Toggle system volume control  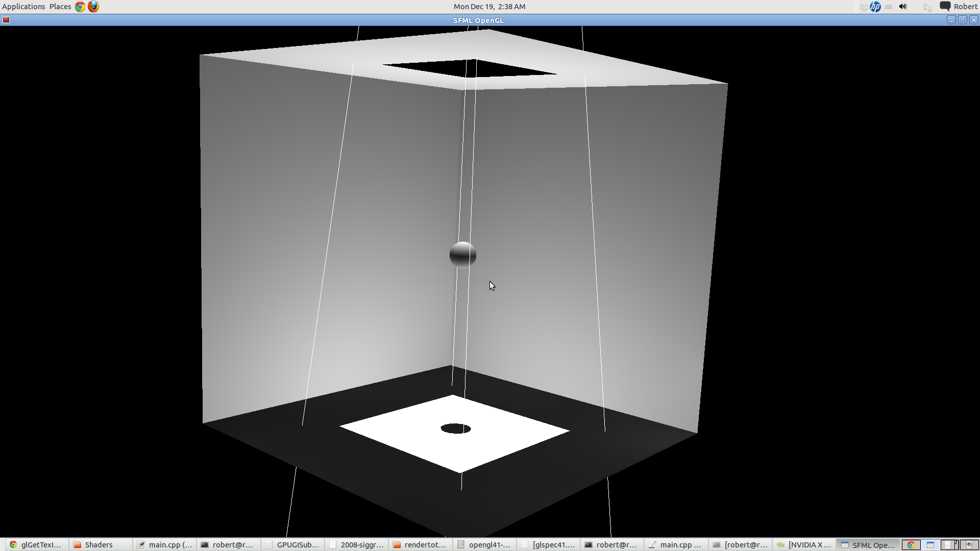pos(902,6)
